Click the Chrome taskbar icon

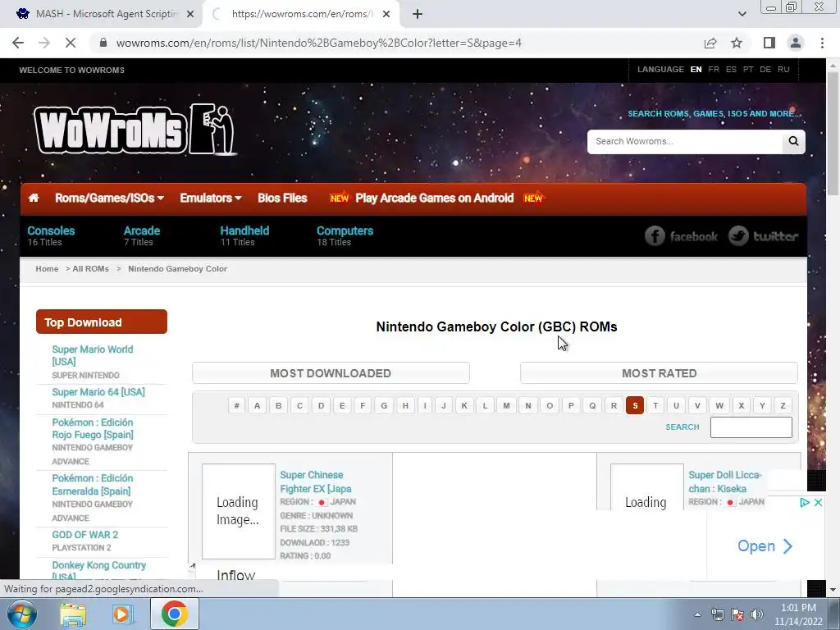tap(174, 614)
